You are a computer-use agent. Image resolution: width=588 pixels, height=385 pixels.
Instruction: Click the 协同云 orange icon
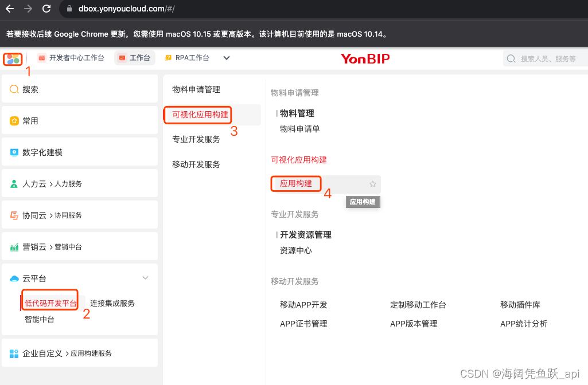pos(14,215)
